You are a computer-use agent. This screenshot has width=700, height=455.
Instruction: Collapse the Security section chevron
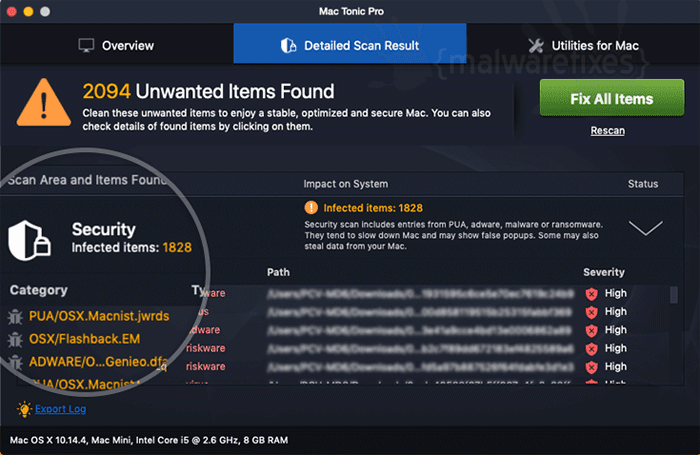646,228
